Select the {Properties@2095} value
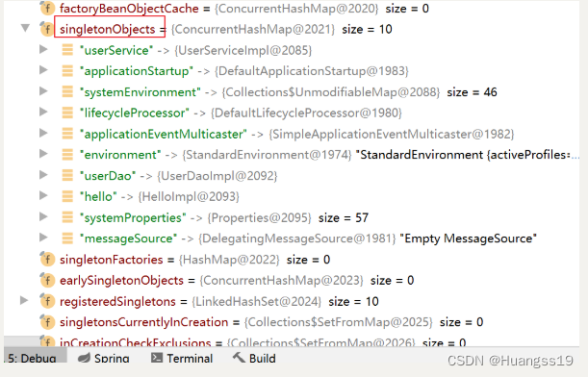Image resolution: width=588 pixels, height=377 pixels. (x=260, y=217)
